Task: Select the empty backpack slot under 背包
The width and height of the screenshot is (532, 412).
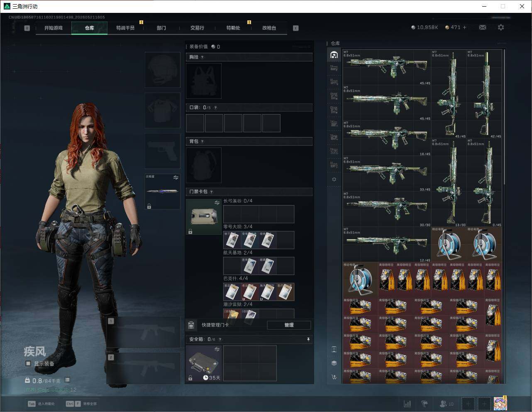Action: click(204, 165)
